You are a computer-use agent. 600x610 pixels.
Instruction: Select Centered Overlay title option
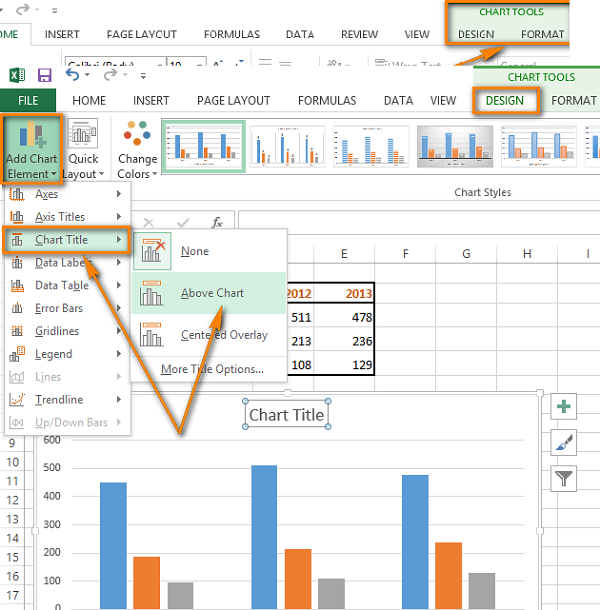tap(224, 335)
